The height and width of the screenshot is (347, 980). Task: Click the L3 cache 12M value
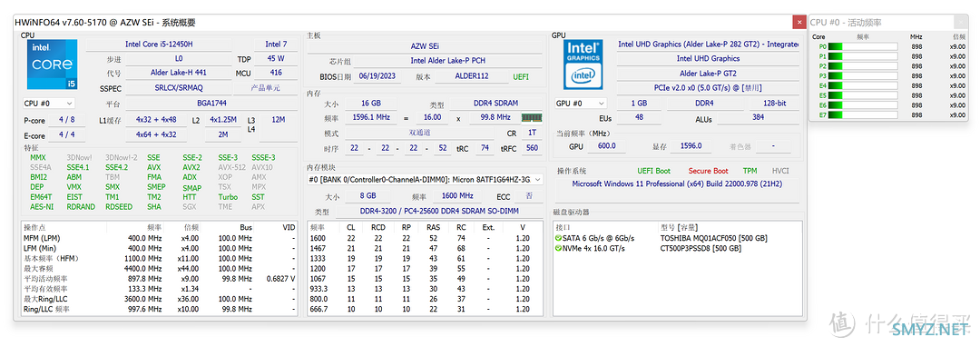tap(279, 119)
